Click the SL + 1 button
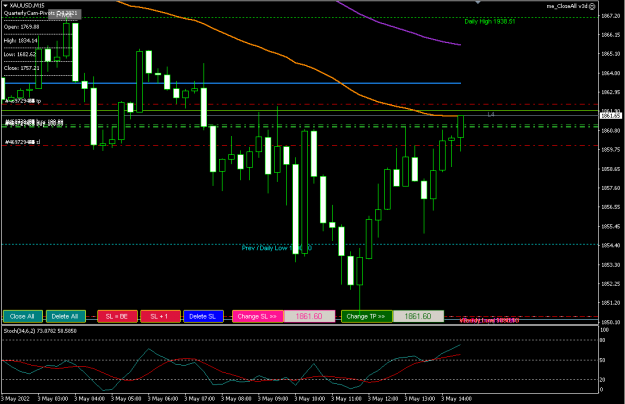 [x=160, y=316]
